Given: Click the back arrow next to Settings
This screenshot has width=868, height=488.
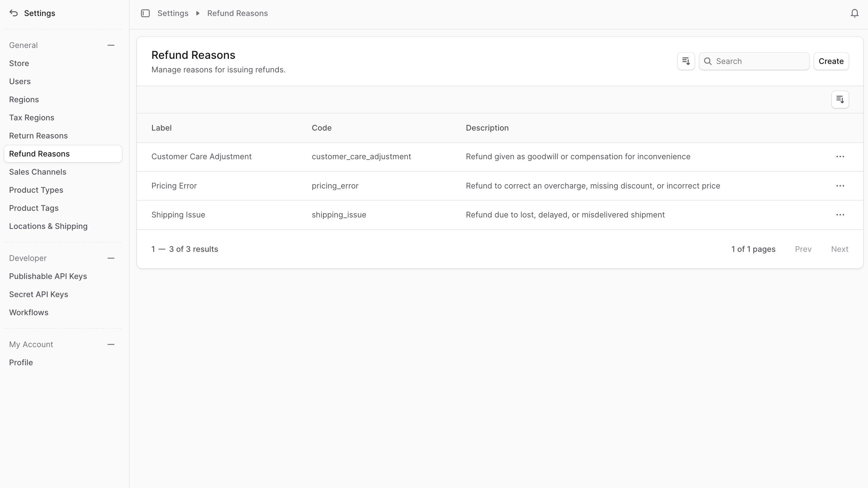Looking at the screenshot, I should click(14, 13).
